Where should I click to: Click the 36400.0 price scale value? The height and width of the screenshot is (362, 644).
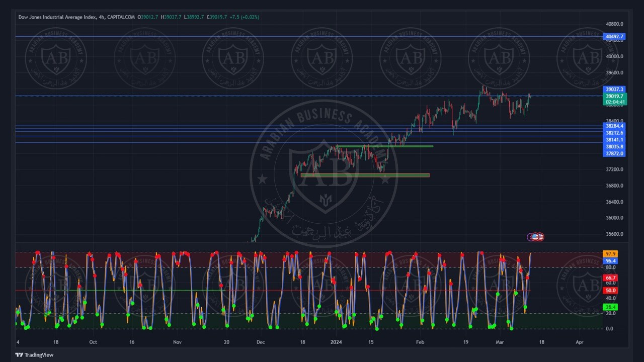coord(614,202)
